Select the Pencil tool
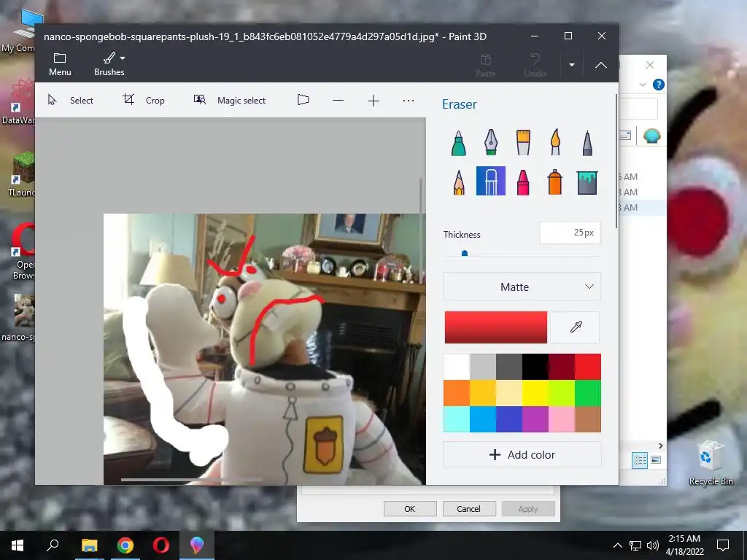 (459, 182)
